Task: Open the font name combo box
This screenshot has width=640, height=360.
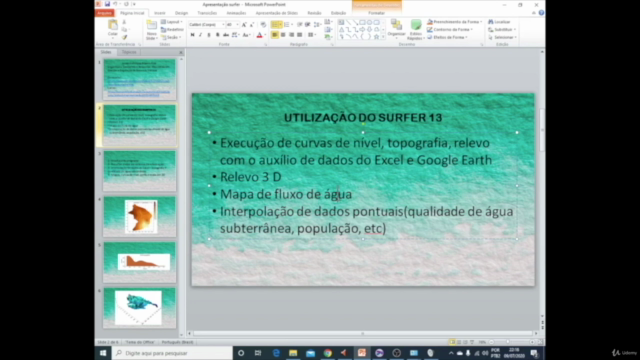Action: (x=206, y=24)
